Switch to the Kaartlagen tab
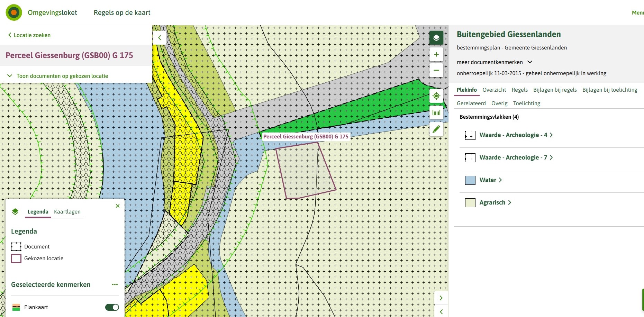Screen dimensions: 644x317 (x=67, y=212)
